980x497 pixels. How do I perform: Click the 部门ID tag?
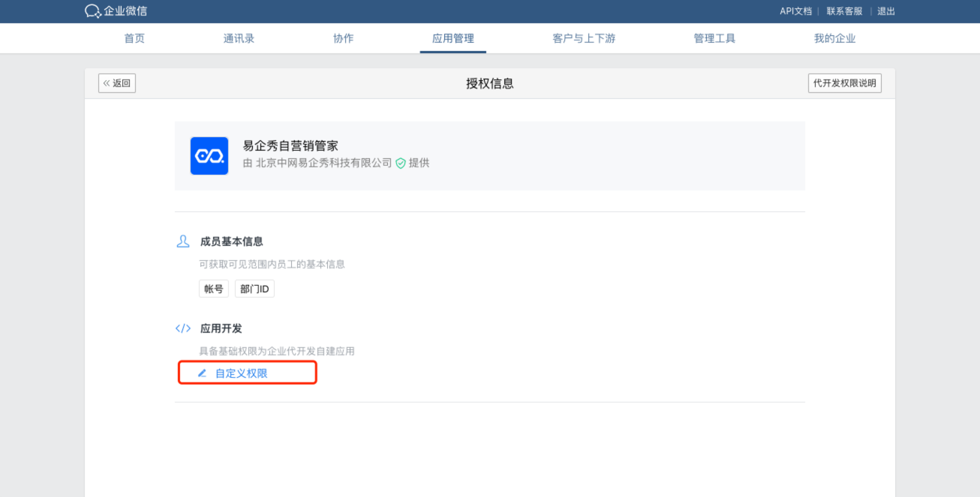(255, 288)
